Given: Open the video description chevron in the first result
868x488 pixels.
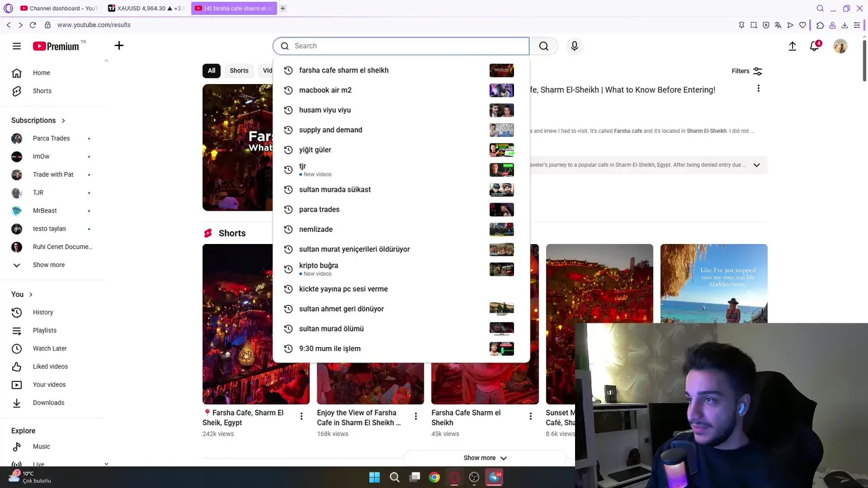Looking at the screenshot, I should coord(757,165).
